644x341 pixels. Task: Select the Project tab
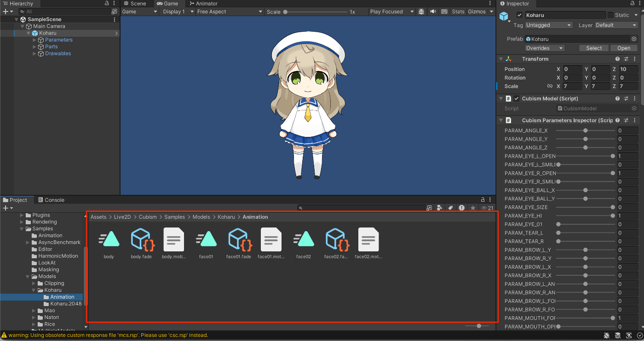click(15, 200)
